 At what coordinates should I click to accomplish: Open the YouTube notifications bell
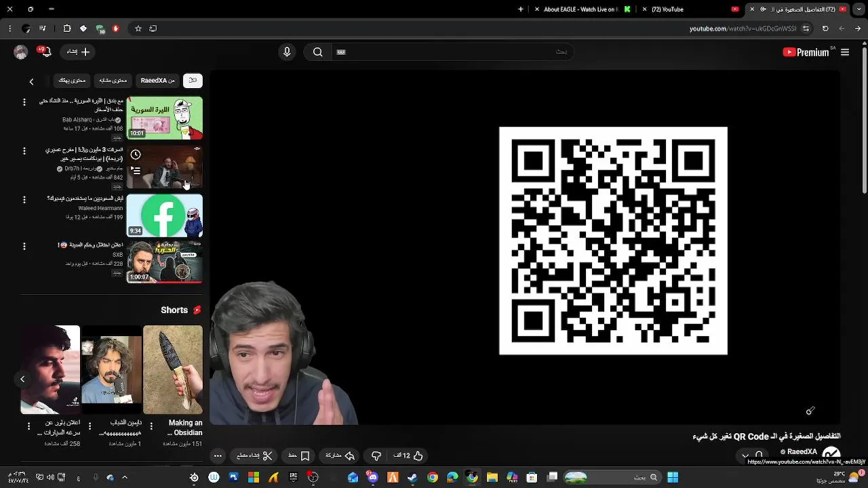45,52
